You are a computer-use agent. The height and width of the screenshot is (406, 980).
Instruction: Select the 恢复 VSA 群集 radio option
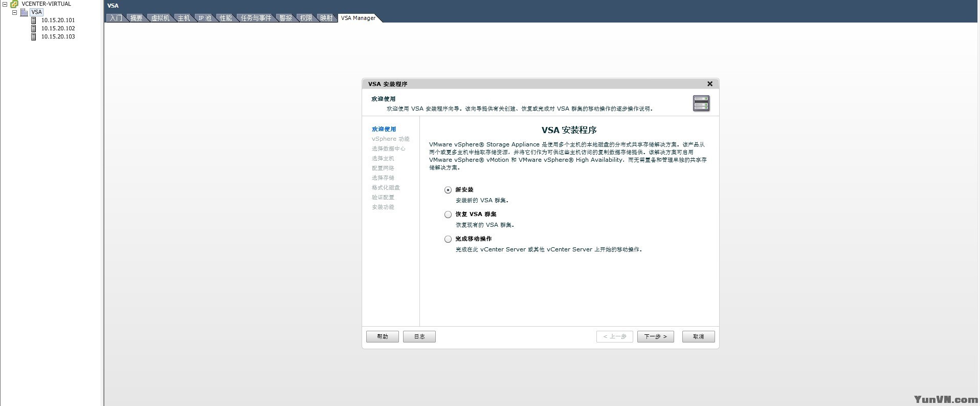tap(448, 215)
